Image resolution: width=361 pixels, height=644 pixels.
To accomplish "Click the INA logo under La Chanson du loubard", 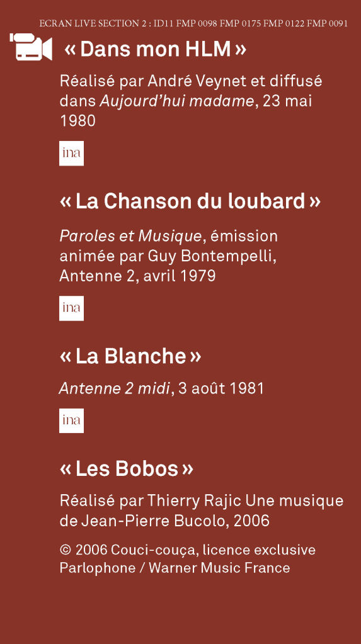I will click(72, 308).
